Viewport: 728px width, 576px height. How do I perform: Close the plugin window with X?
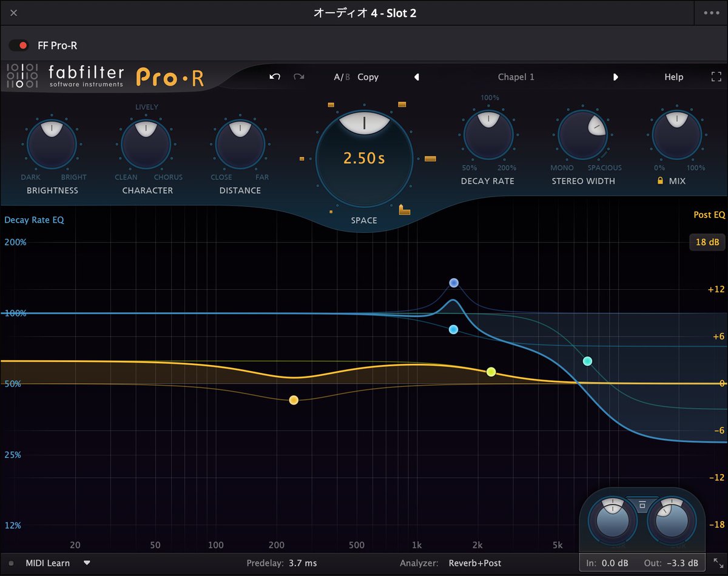[x=14, y=13]
